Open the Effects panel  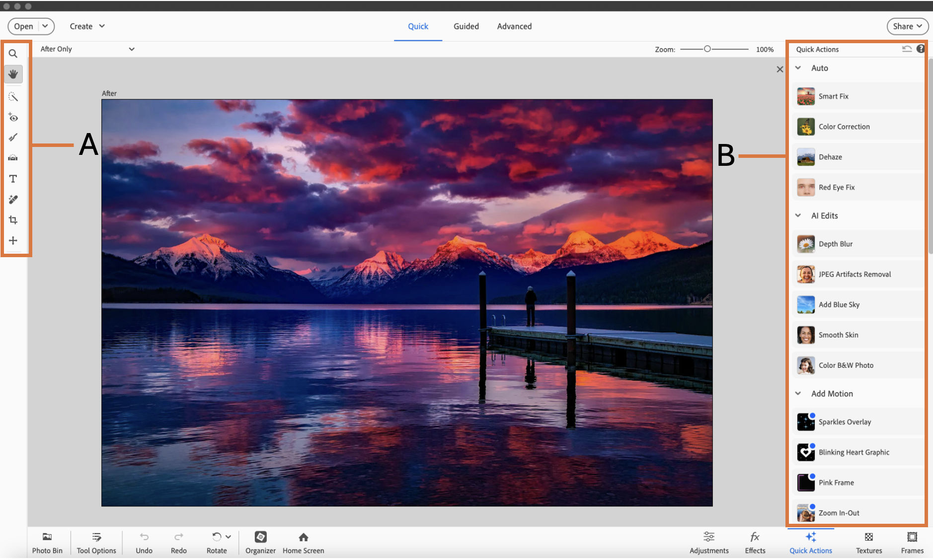[755, 543]
